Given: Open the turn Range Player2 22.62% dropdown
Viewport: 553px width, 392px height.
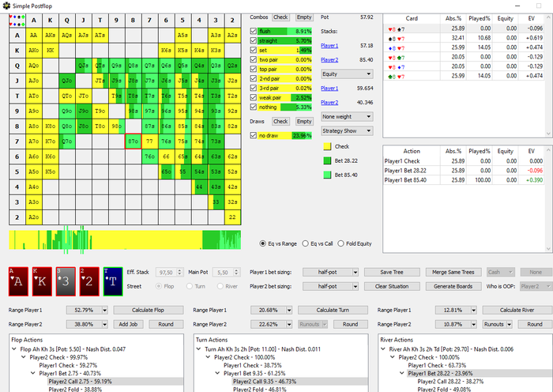Looking at the screenshot, I should point(271,324).
